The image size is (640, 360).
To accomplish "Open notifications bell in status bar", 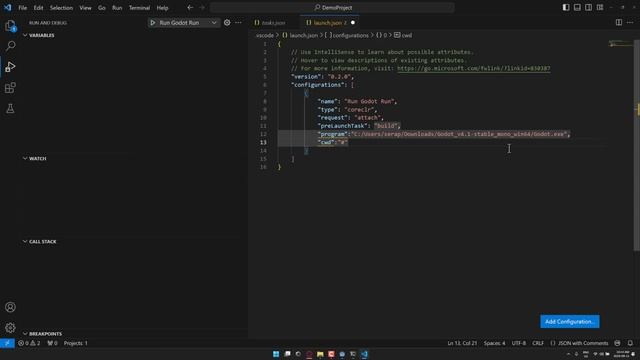I will (x=630, y=343).
